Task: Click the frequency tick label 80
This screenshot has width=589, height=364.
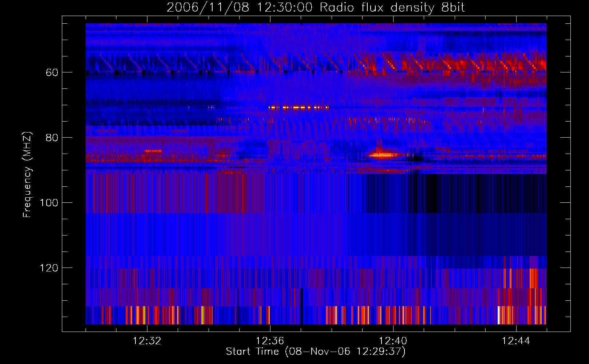Action: [52, 138]
